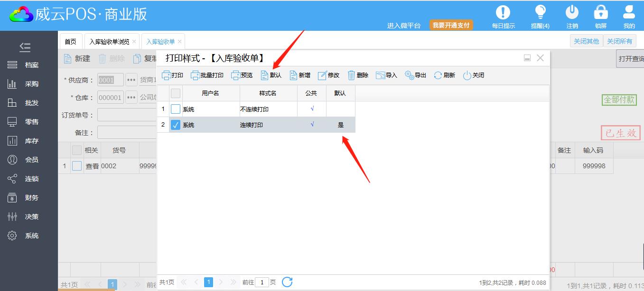
Task: Toggle select-all checkbox in background table header
Action: click(77, 150)
